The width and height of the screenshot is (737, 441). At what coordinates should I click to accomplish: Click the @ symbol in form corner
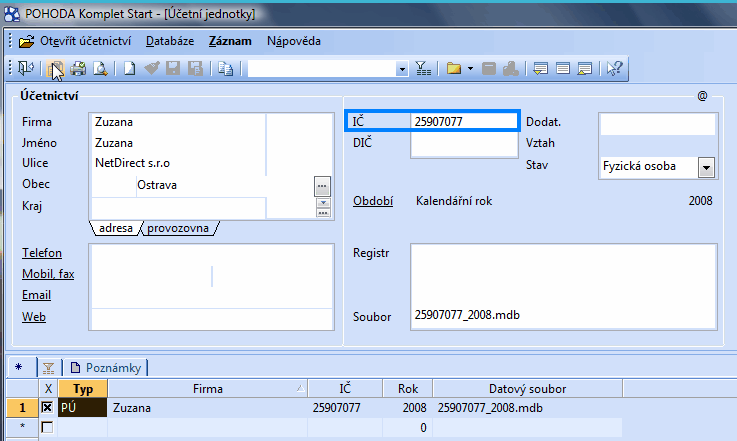[x=702, y=96]
